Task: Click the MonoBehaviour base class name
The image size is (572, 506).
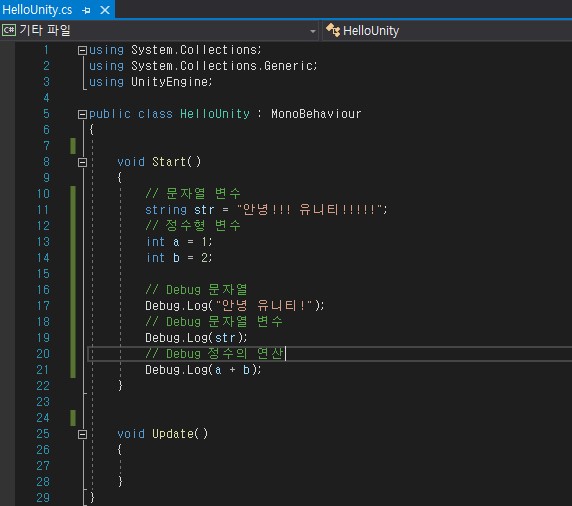Action: [316, 114]
